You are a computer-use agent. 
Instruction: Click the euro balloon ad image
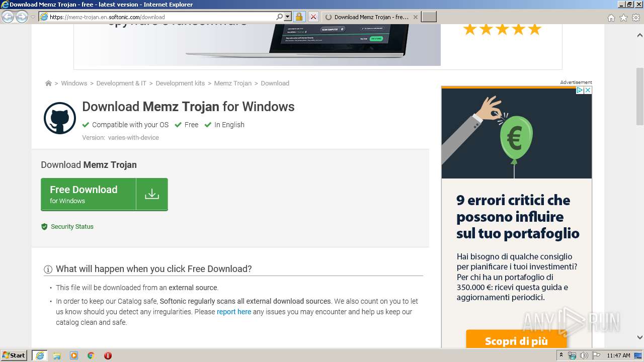pyautogui.click(x=517, y=133)
